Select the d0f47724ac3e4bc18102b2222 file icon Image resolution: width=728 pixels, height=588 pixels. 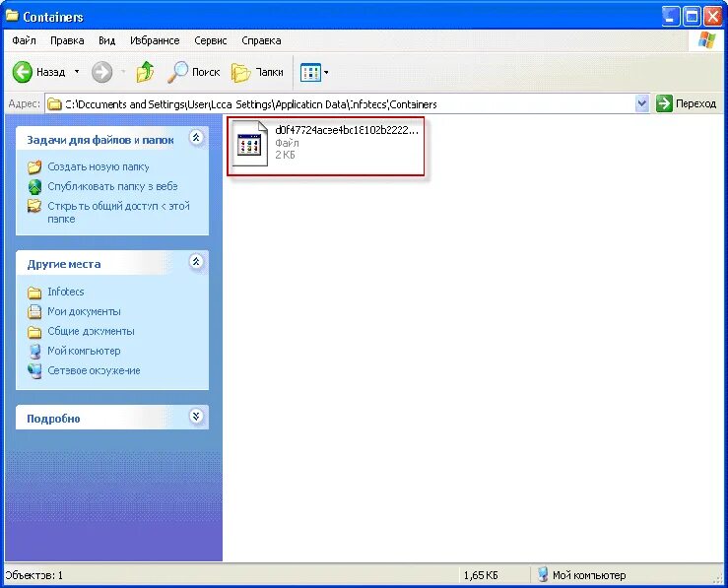click(250, 144)
